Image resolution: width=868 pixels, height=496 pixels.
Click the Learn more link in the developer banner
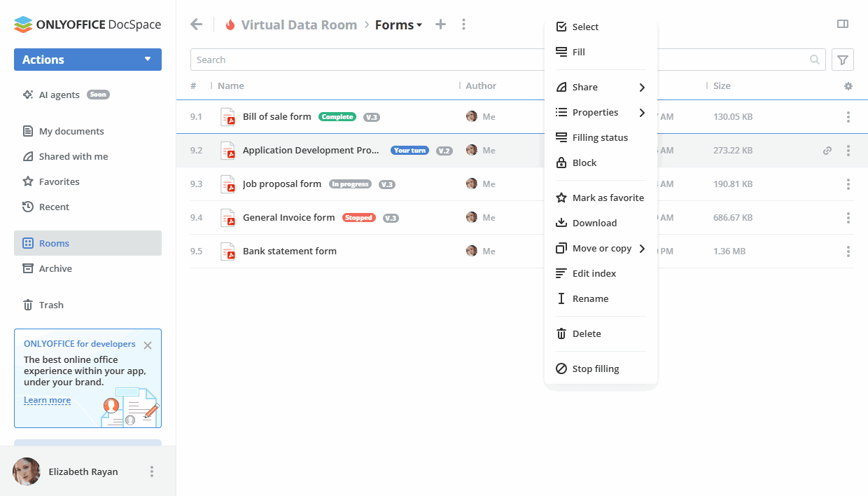coord(47,400)
